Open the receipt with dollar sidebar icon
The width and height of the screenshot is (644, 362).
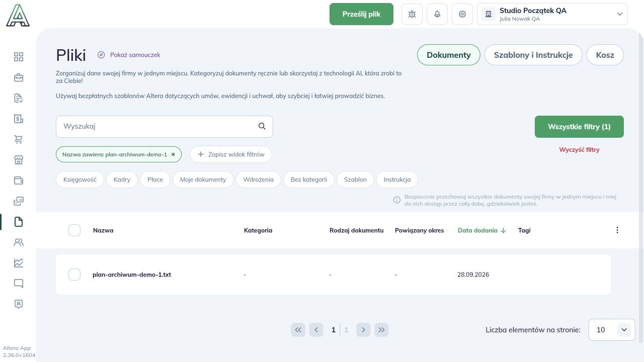19,119
